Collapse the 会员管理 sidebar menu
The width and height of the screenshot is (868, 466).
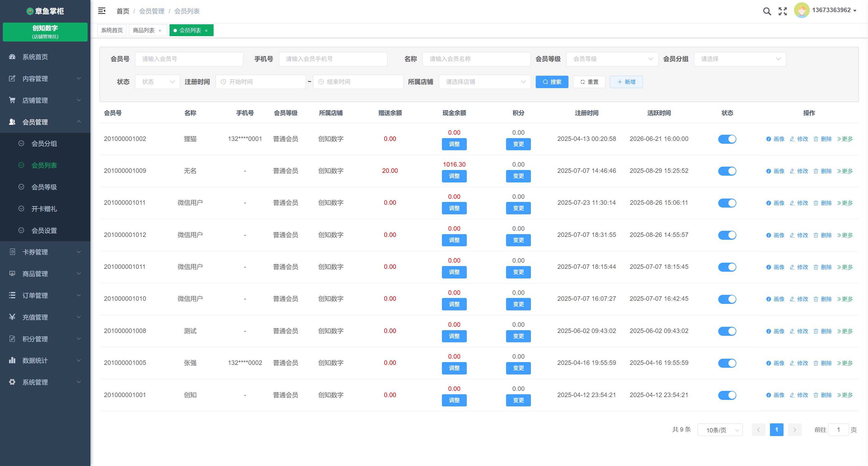click(x=45, y=122)
